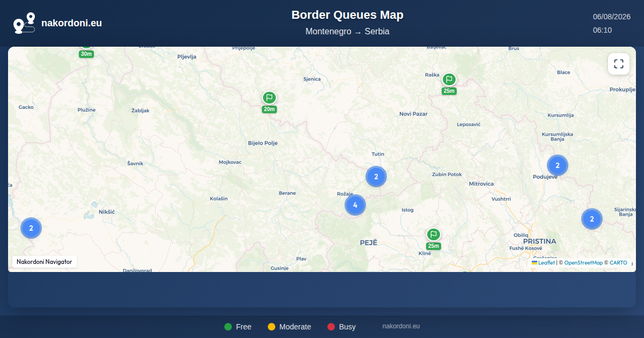The image size is (644, 338).
Task: Click the date 06/08/2026
Action: [612, 17]
